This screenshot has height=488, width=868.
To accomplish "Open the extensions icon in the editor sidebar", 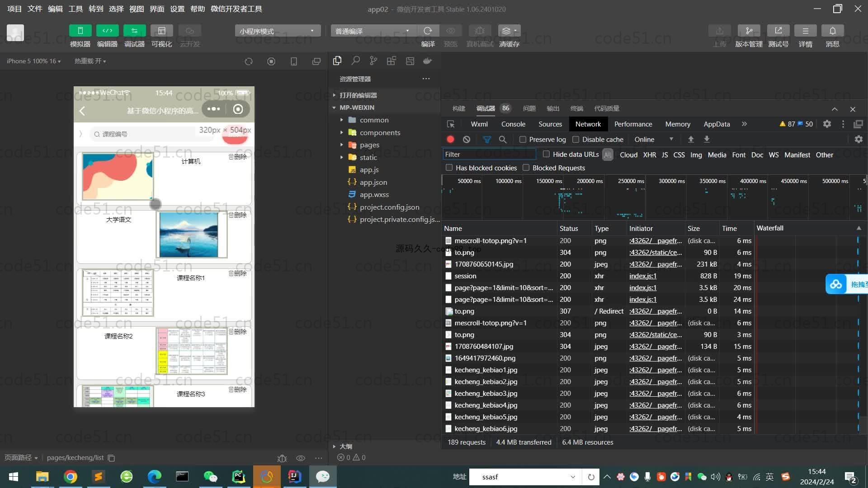I will click(x=392, y=61).
